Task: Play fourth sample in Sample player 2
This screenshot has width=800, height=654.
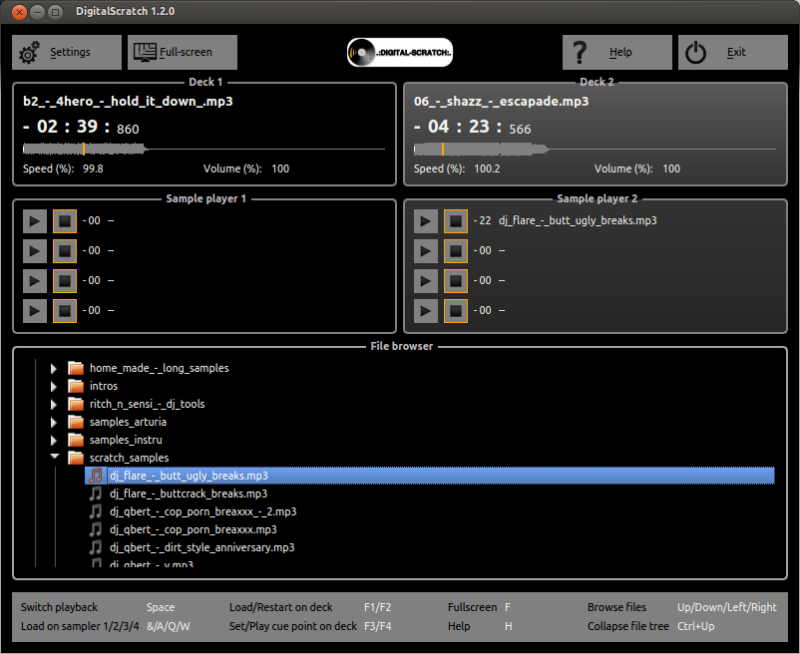Action: pos(426,311)
